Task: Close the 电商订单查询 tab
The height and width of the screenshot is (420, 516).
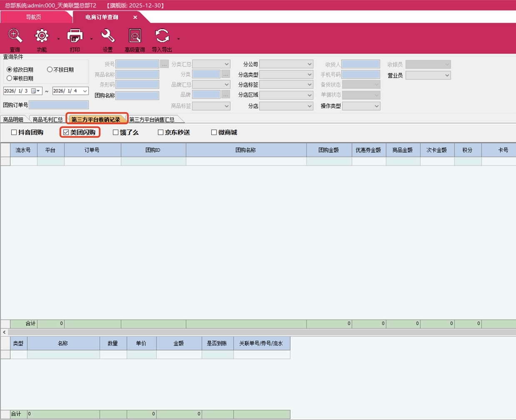Action: click(x=135, y=17)
